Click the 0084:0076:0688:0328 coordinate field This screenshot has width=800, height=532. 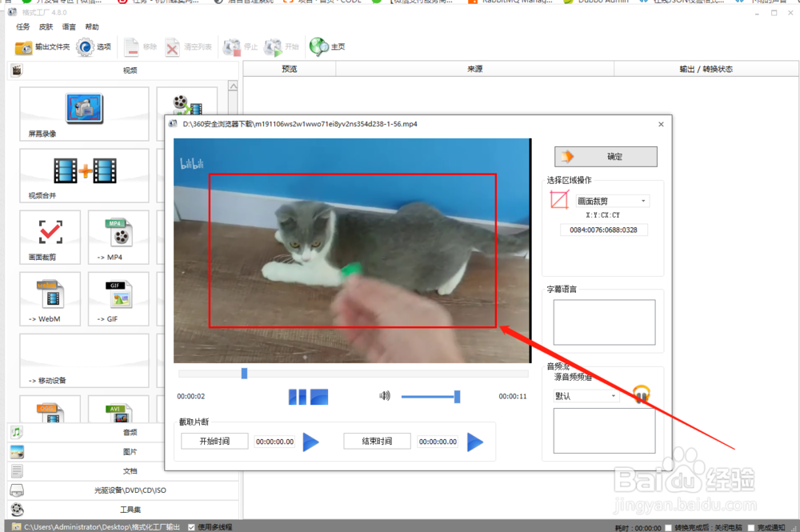click(603, 230)
